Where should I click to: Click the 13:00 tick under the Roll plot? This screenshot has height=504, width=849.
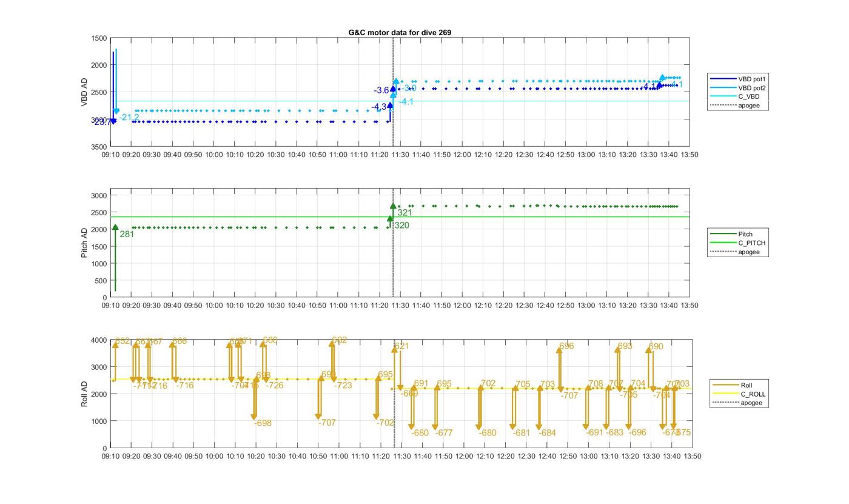tap(588, 456)
